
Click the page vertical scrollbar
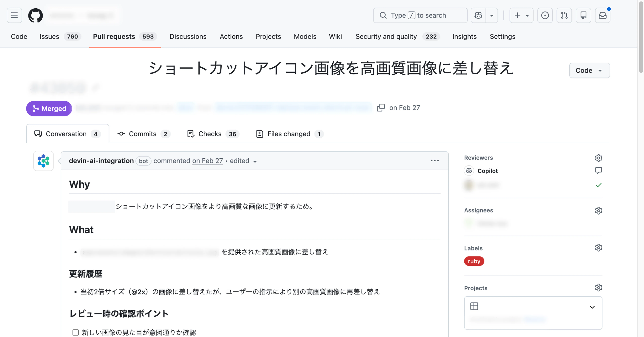click(x=641, y=38)
